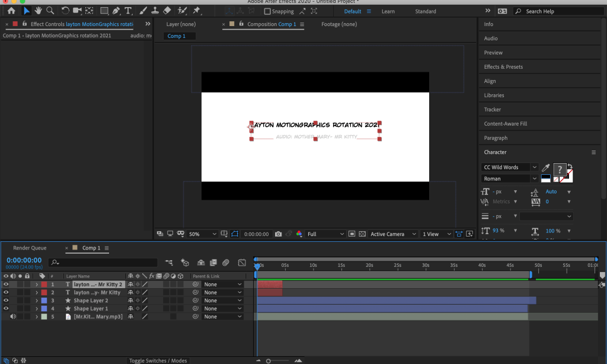This screenshot has height=364, width=607.
Task: Select the Roto Brush tool
Action: pyautogui.click(x=182, y=11)
